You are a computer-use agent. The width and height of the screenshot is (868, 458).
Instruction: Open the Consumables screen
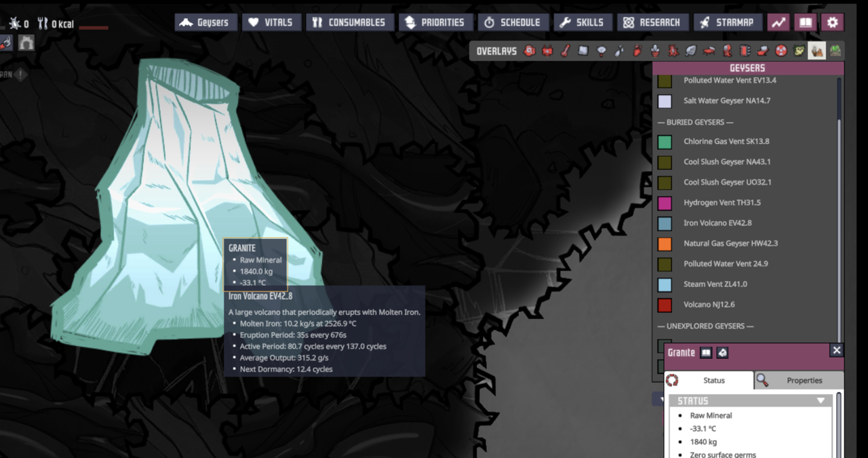349,22
